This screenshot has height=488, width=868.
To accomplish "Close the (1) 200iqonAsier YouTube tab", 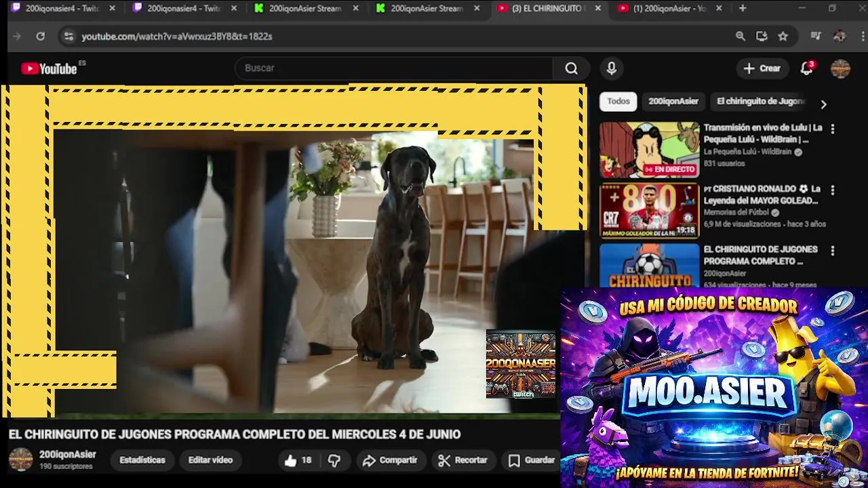I will coord(719,8).
